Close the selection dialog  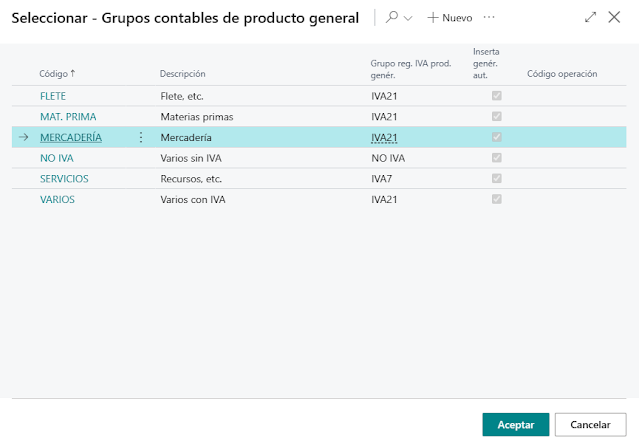[614, 17]
